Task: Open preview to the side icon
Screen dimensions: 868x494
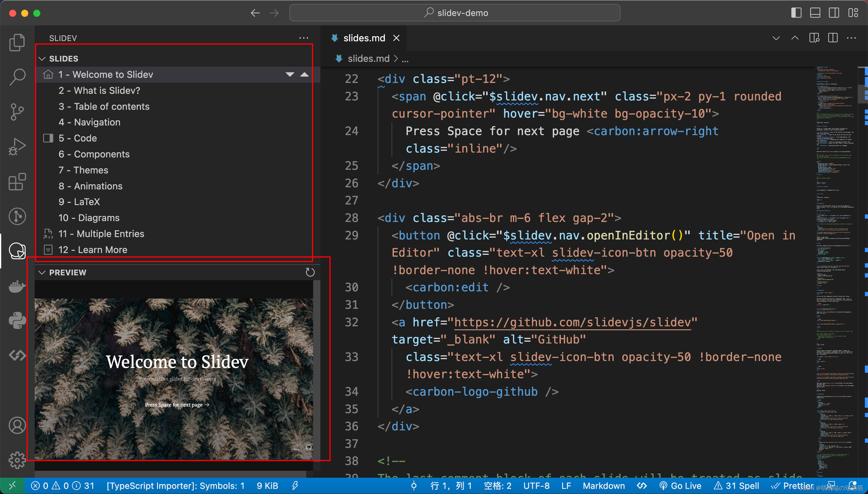Action: pyautogui.click(x=814, y=38)
